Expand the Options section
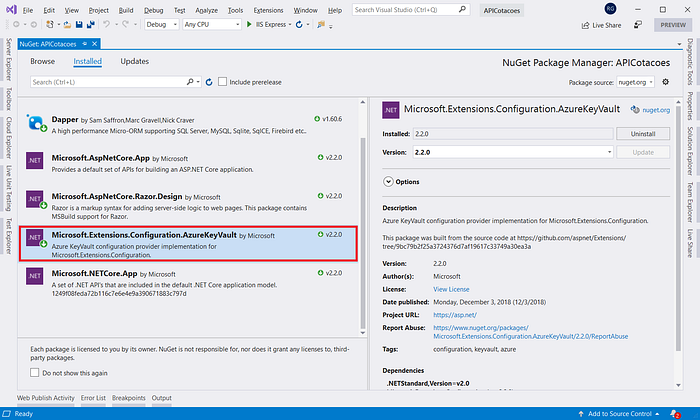Image resolution: width=700 pixels, height=420 pixels. (388, 182)
